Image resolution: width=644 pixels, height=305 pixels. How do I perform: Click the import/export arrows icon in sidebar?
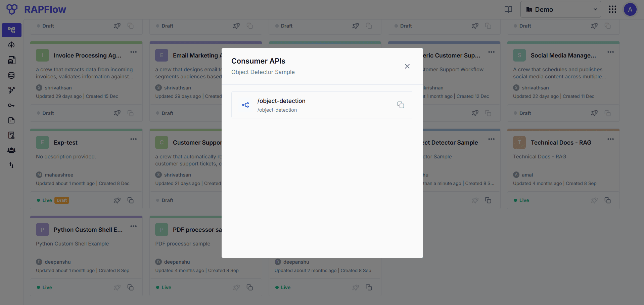pyautogui.click(x=11, y=165)
